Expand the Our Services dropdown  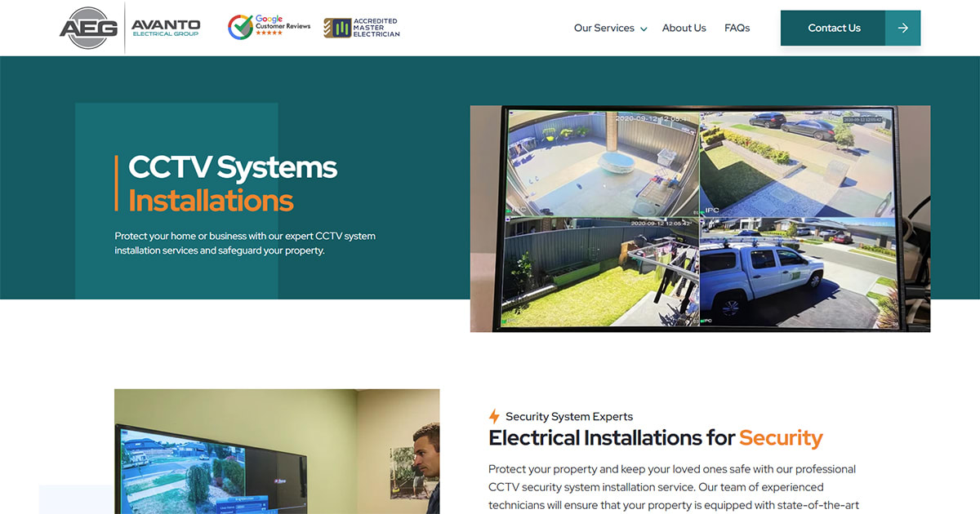[x=604, y=28]
